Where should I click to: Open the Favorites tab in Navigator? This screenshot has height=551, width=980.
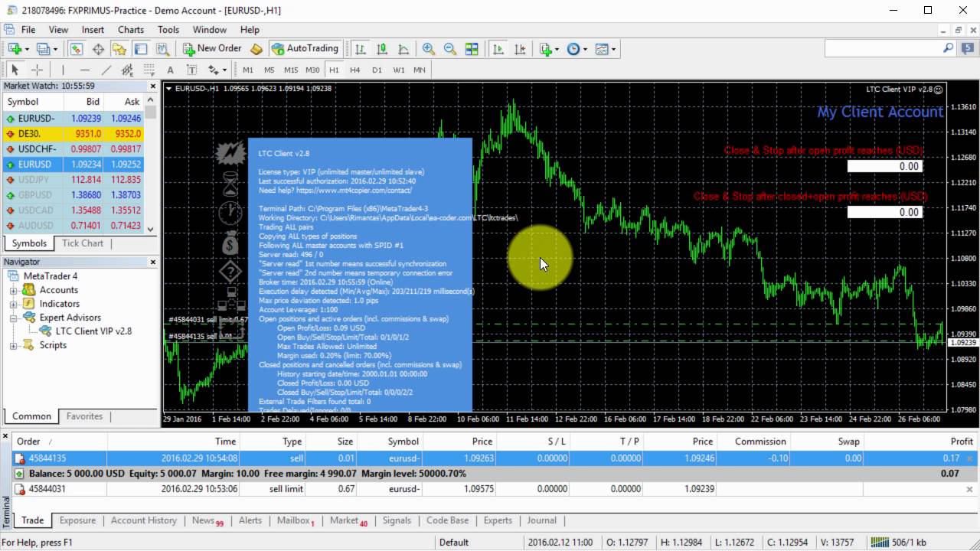click(x=84, y=416)
